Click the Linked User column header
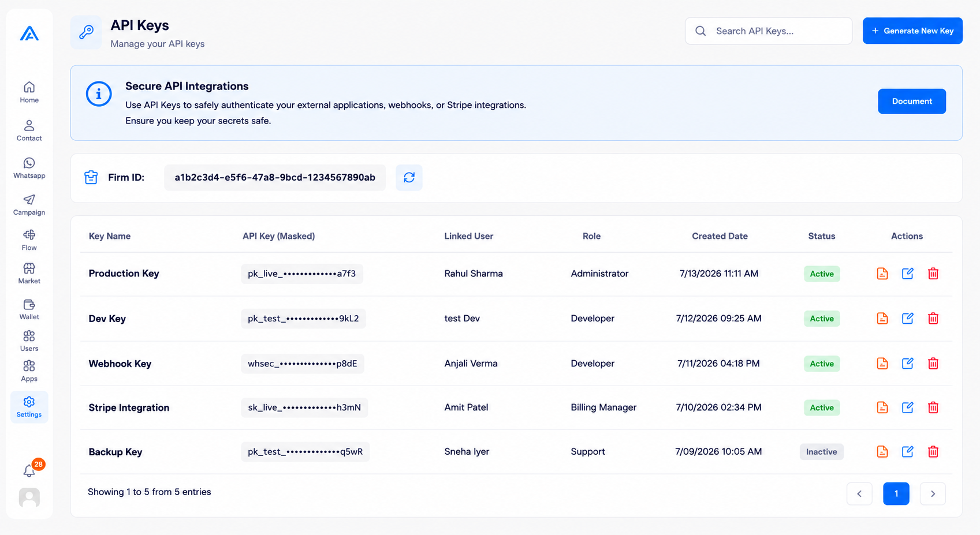 click(468, 236)
